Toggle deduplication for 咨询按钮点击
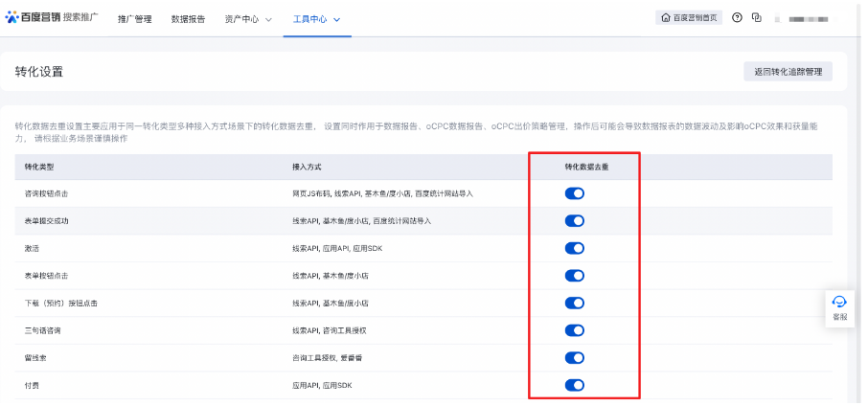Viewport: 868px width, 406px height. point(575,193)
